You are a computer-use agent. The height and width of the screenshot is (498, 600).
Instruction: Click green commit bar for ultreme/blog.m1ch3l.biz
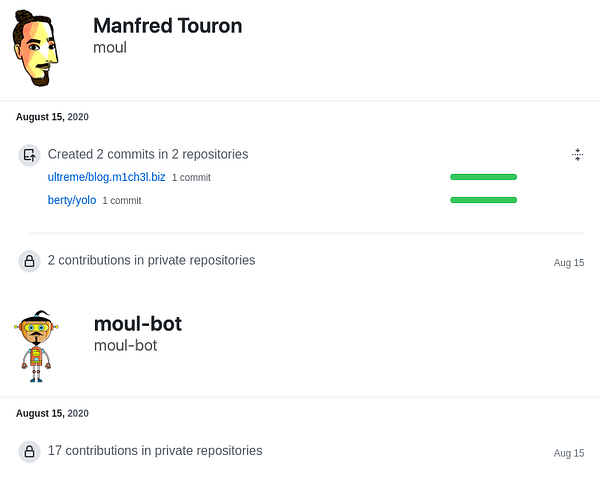[x=483, y=177]
